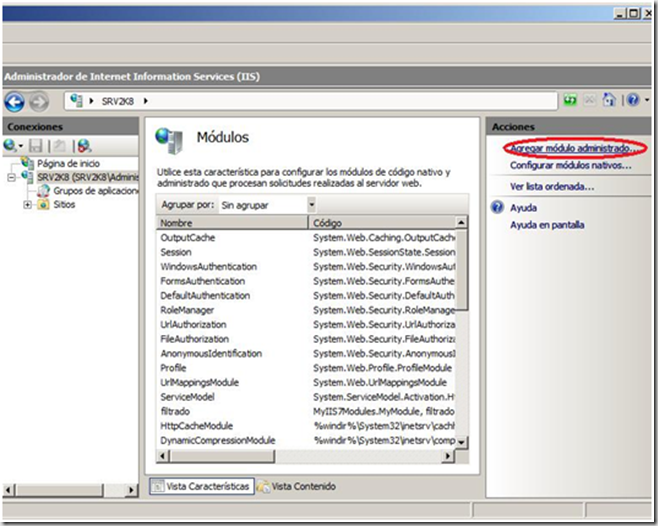Viewport: 658px width, 526px height.
Task: Select Sitios node in the connections tree
Action: coord(64,204)
